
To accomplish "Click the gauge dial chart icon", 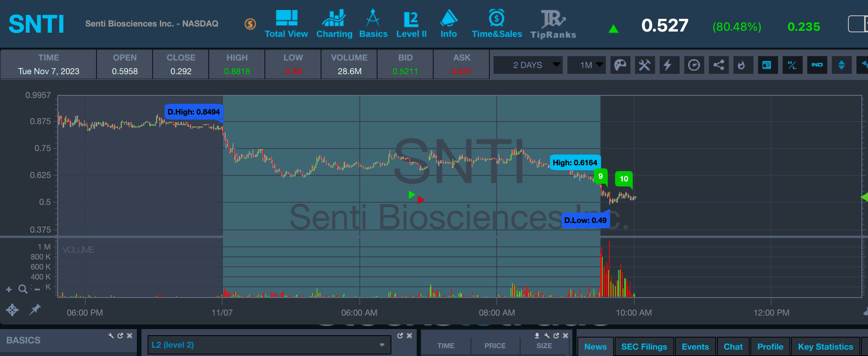I will [694, 65].
